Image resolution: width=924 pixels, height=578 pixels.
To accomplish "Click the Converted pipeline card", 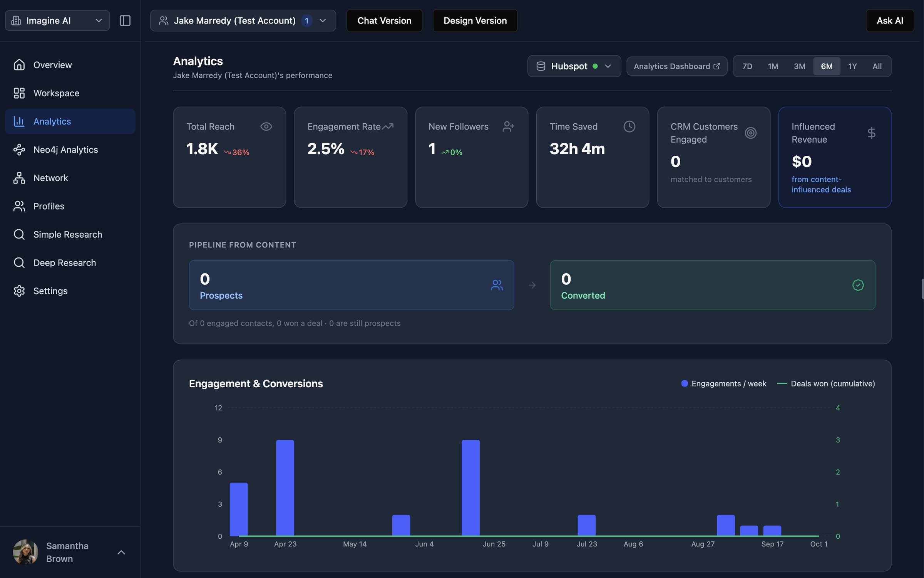I will point(713,285).
